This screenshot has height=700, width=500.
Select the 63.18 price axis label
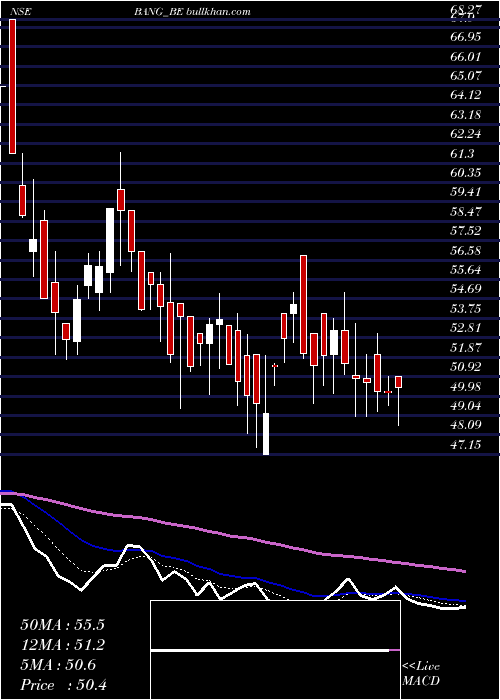tap(466, 115)
